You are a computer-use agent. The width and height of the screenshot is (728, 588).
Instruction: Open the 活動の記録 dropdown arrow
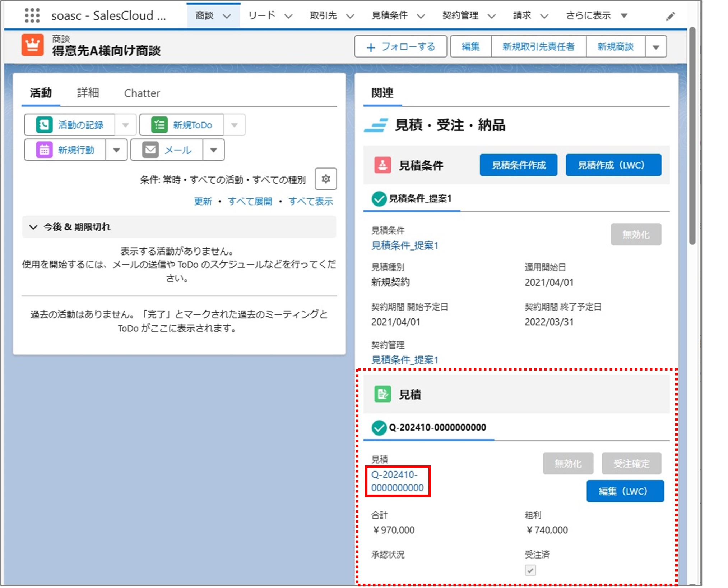(x=125, y=125)
